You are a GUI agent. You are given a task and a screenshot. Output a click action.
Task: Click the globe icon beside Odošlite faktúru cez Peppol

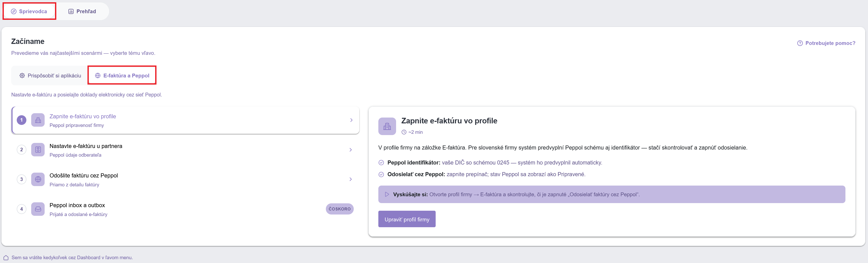coord(38,179)
